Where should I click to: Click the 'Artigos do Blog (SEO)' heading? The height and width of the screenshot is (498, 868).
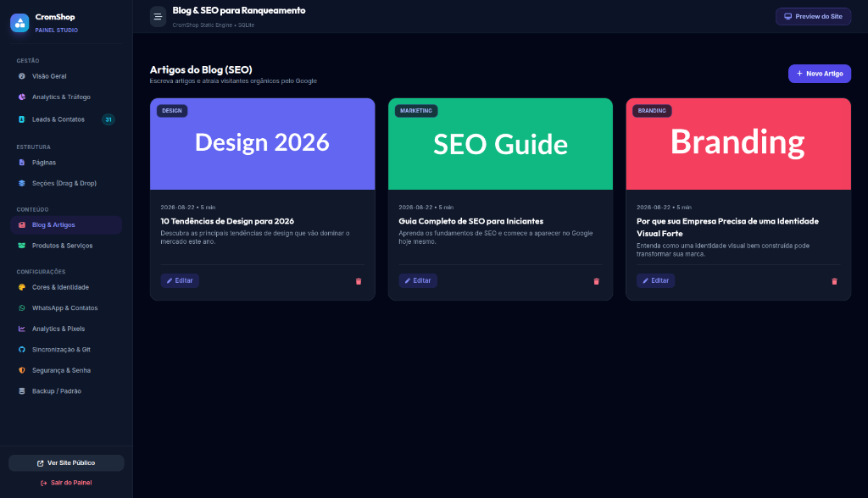tap(201, 69)
